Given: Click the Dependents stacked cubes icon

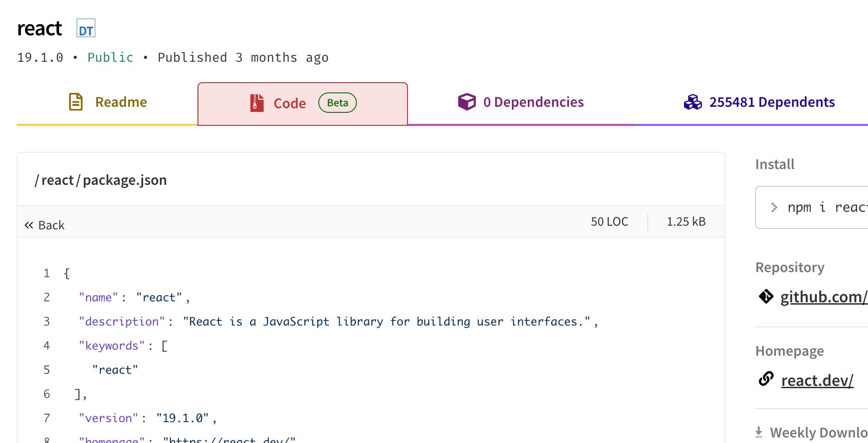Looking at the screenshot, I should click(x=692, y=102).
